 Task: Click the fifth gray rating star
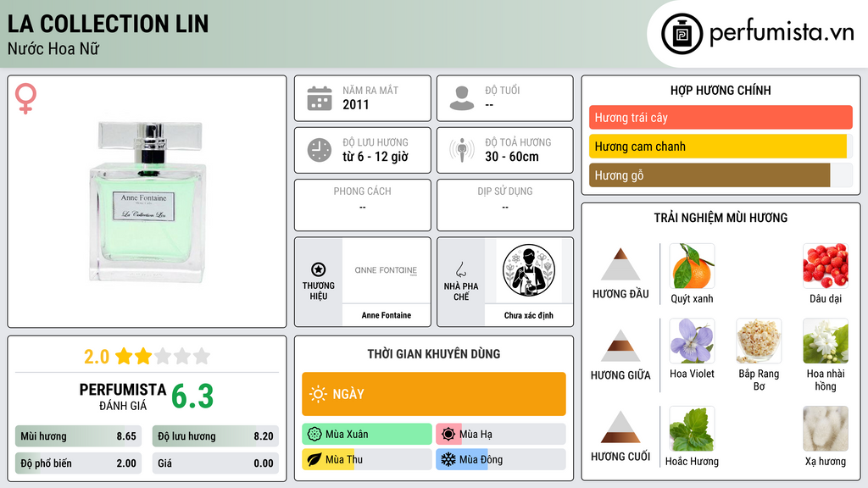click(202, 356)
